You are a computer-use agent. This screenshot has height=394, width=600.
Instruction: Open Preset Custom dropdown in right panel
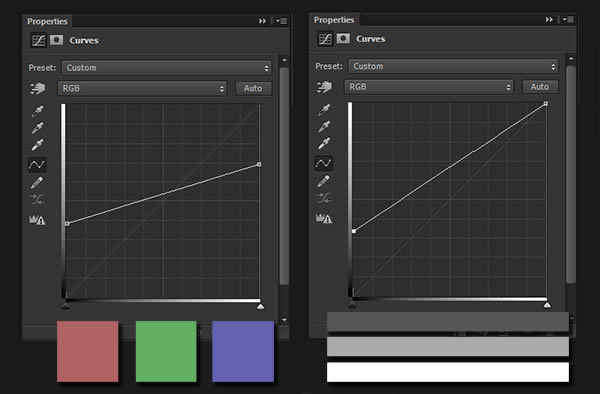tap(453, 66)
